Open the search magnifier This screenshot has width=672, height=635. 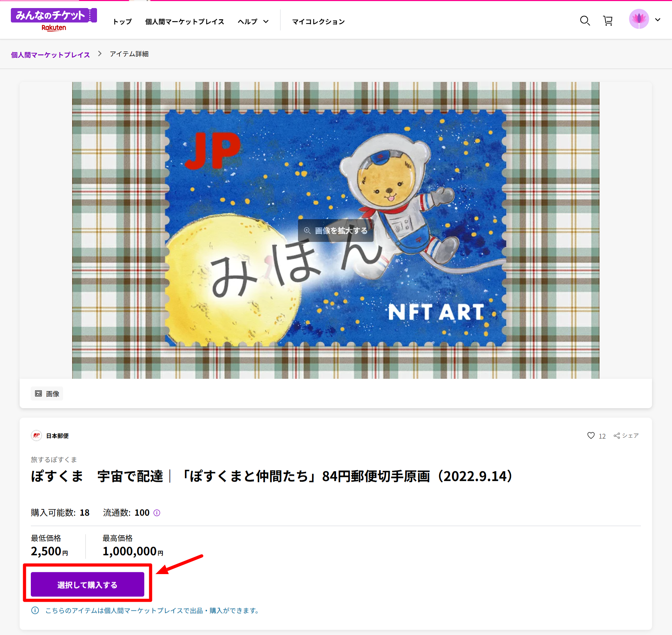point(585,21)
